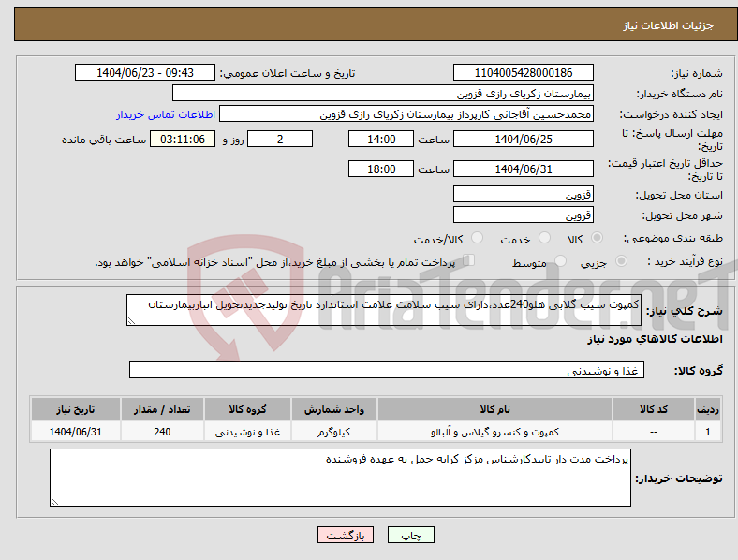Screen dimensions: 738x560
Task: Click the response deadline time 14:00 field
Action: [x=381, y=139]
